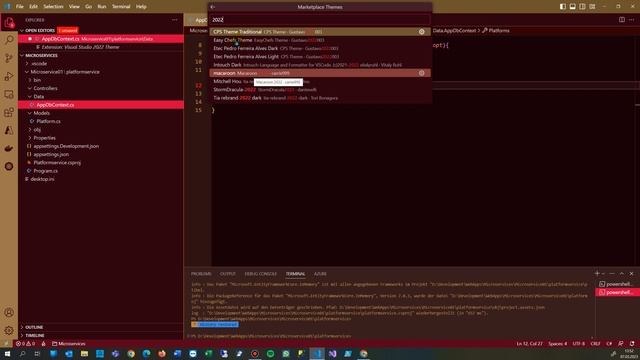Click the Spotify icon in taskbar
Image resolution: width=640 pixels, height=360 pixels.
(x=270, y=353)
